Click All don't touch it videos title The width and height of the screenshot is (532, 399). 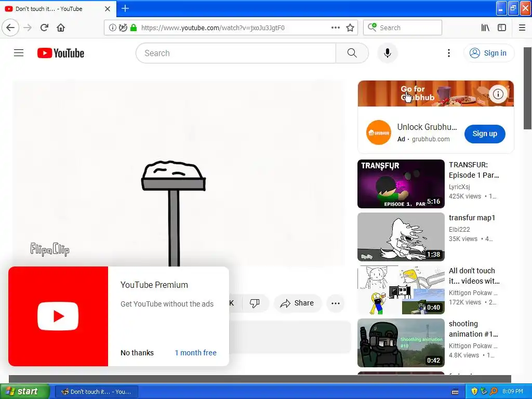tap(474, 276)
